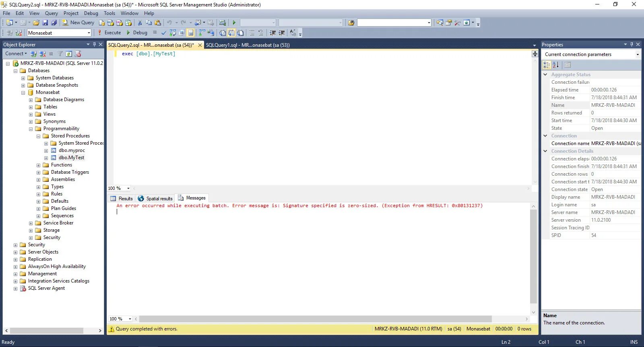The width and height of the screenshot is (644, 347).
Task: Collapse the Aggregate Status section
Action: [545, 75]
